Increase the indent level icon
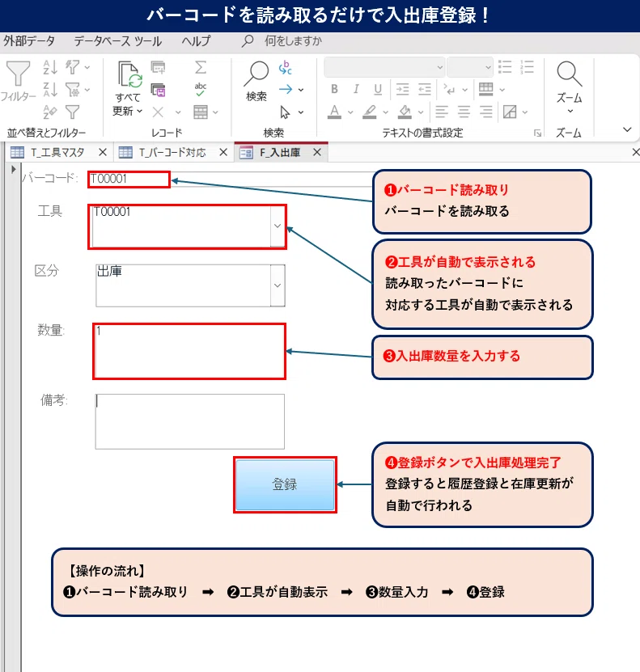Viewport: 640px width, 672px height. point(402,89)
